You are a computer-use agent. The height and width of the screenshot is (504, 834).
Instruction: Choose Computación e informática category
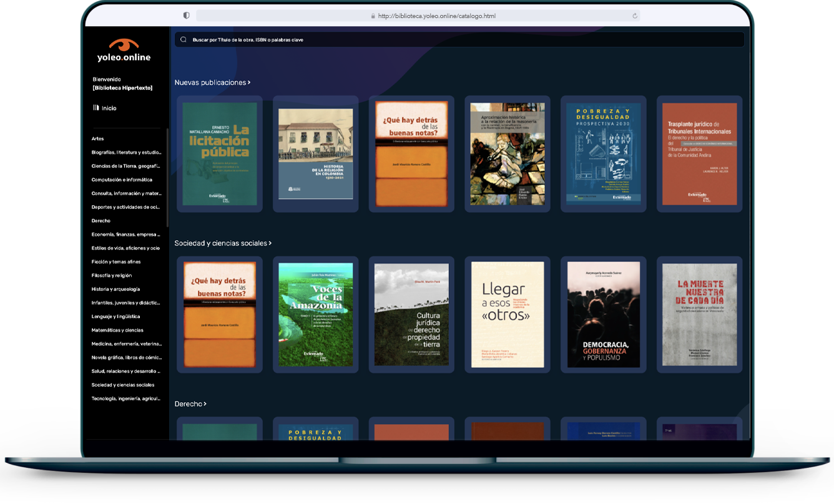pos(122,180)
